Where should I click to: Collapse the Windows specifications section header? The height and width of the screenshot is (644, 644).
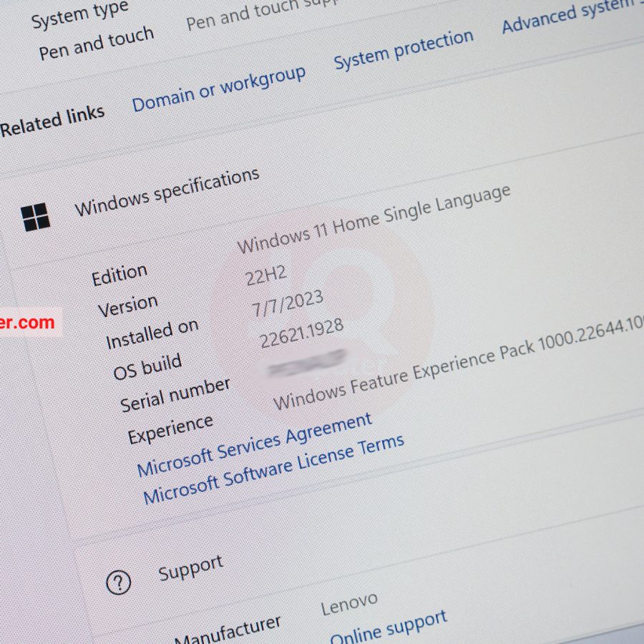coord(167,192)
